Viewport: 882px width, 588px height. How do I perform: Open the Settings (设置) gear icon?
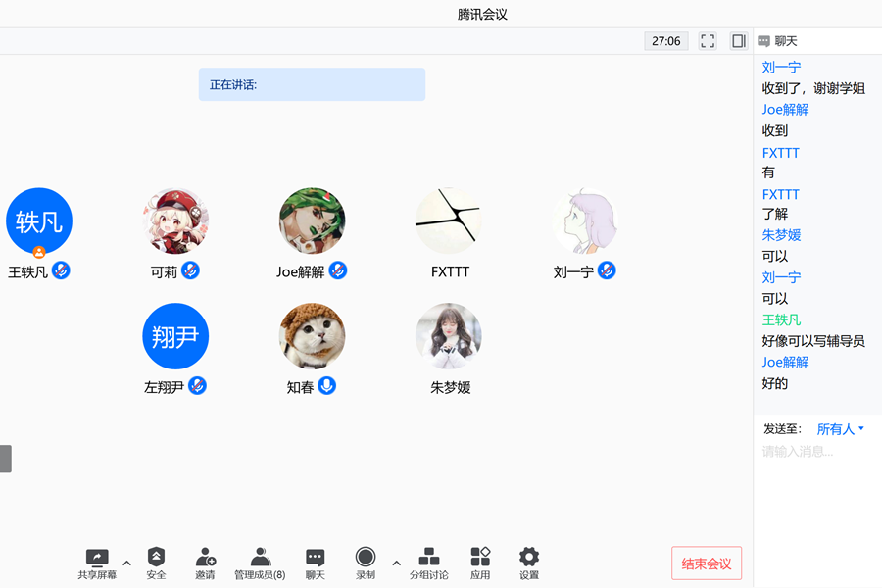tap(529, 559)
